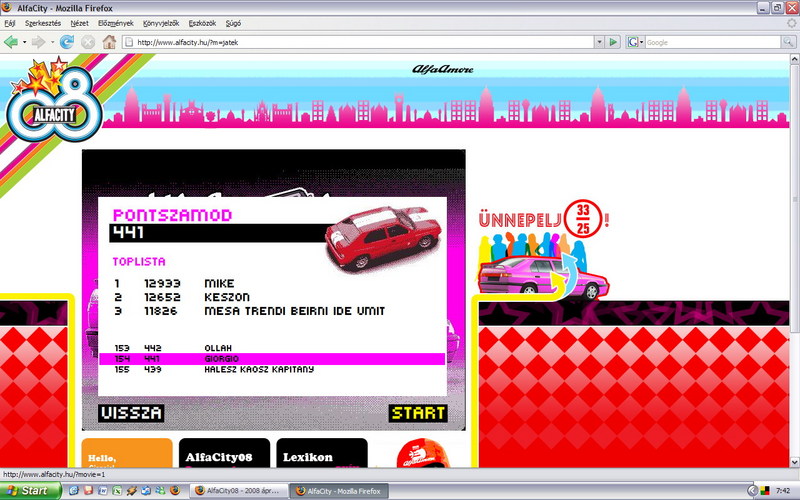Open the Előzmények menu

tap(116, 23)
